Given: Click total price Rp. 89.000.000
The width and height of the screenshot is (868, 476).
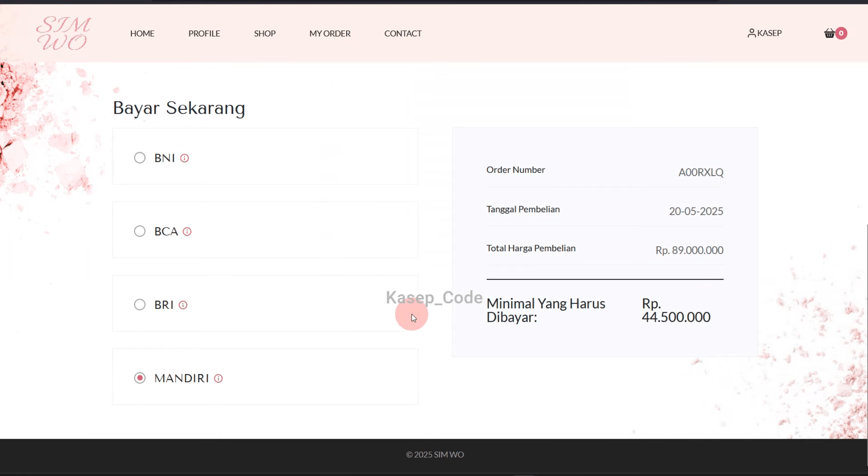Looking at the screenshot, I should coord(689,250).
